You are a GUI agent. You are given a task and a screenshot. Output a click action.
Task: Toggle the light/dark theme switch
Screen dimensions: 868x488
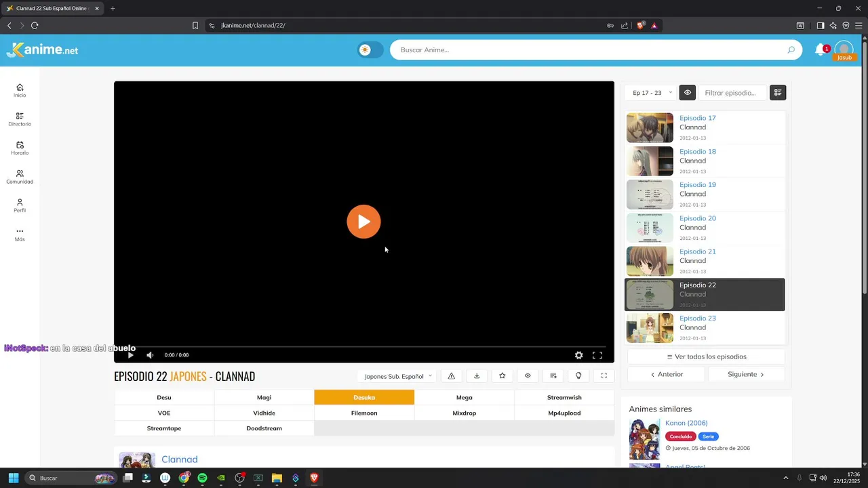tap(370, 49)
